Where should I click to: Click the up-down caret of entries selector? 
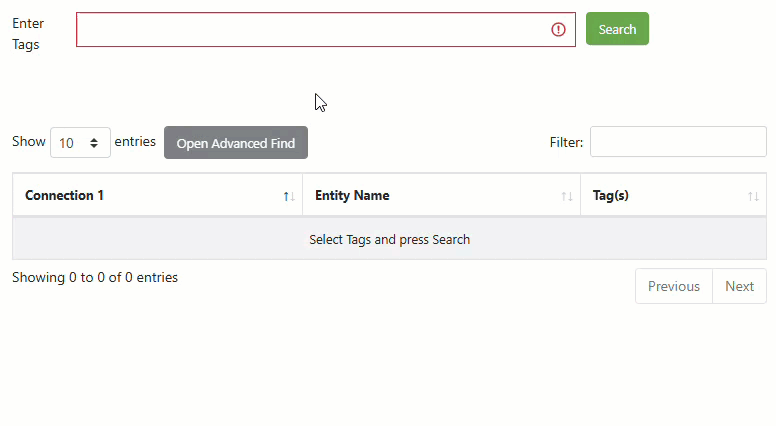click(94, 143)
